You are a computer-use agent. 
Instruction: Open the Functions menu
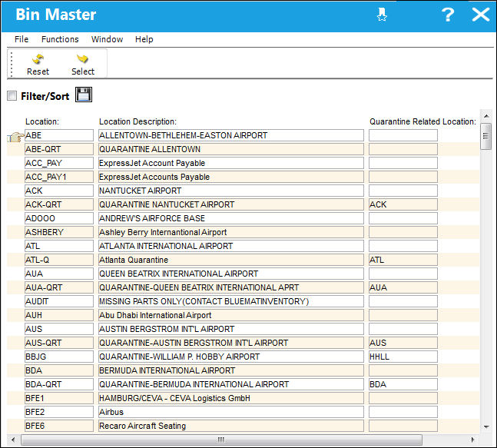pos(60,39)
